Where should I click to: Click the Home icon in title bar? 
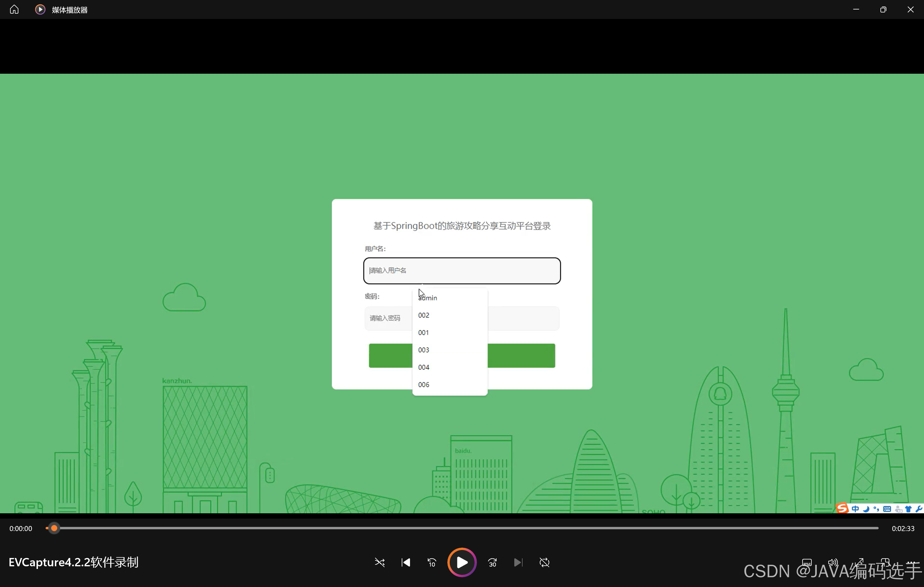pyautogui.click(x=14, y=9)
